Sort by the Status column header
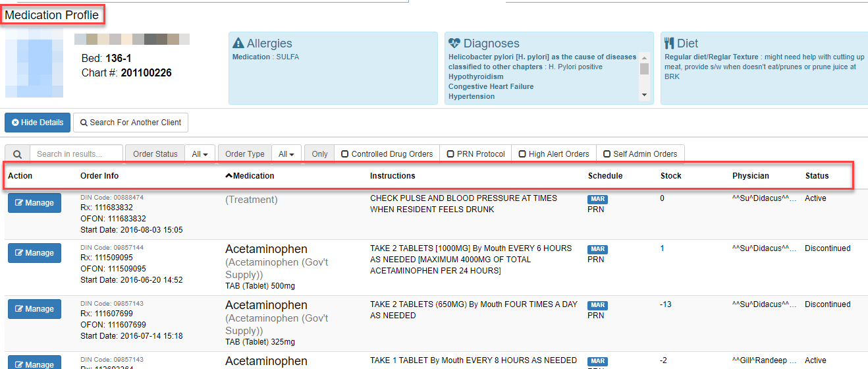The image size is (868, 369). pyautogui.click(x=817, y=176)
